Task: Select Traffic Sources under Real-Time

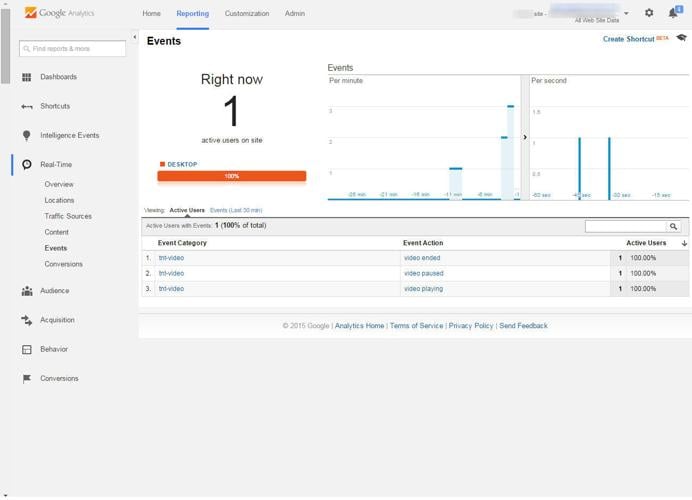Action: pyautogui.click(x=68, y=216)
